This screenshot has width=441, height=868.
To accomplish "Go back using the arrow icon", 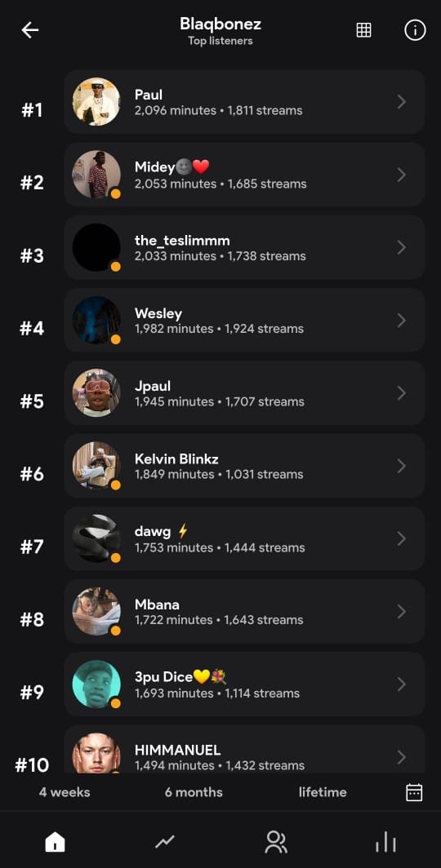I will (x=30, y=30).
